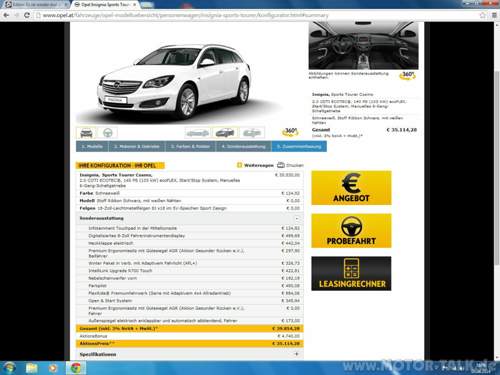Image resolution: width=500 pixels, height=375 pixels.
Task: Open the Chrome menu icon
Action: click(x=494, y=15)
